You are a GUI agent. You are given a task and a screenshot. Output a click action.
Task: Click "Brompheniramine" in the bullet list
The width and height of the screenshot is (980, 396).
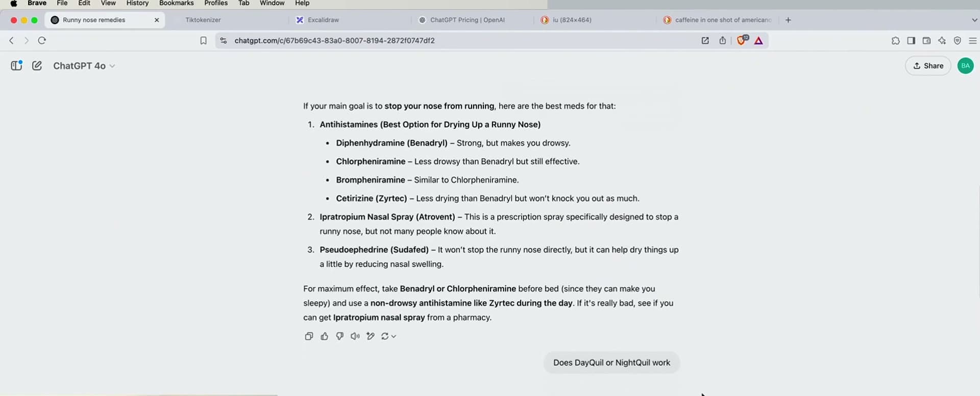[371, 180]
